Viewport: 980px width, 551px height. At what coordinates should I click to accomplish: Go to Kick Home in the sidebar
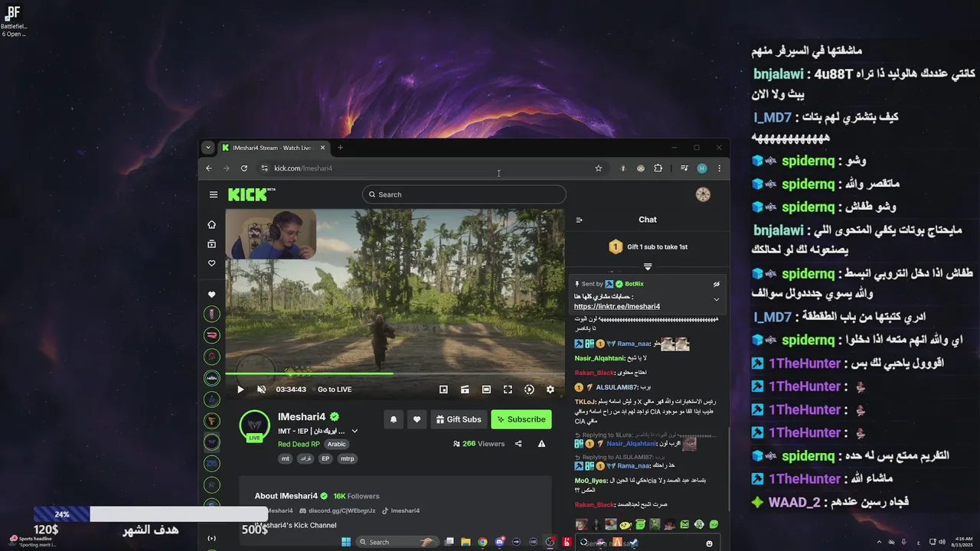click(212, 224)
